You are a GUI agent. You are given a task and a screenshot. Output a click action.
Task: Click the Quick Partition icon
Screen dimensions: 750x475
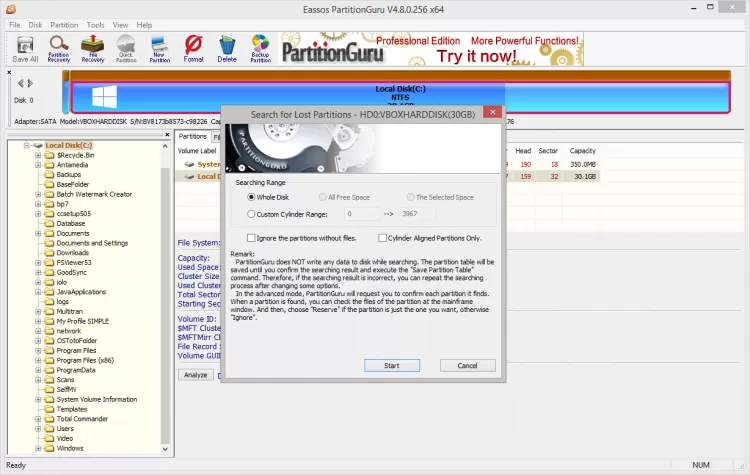tap(126, 50)
